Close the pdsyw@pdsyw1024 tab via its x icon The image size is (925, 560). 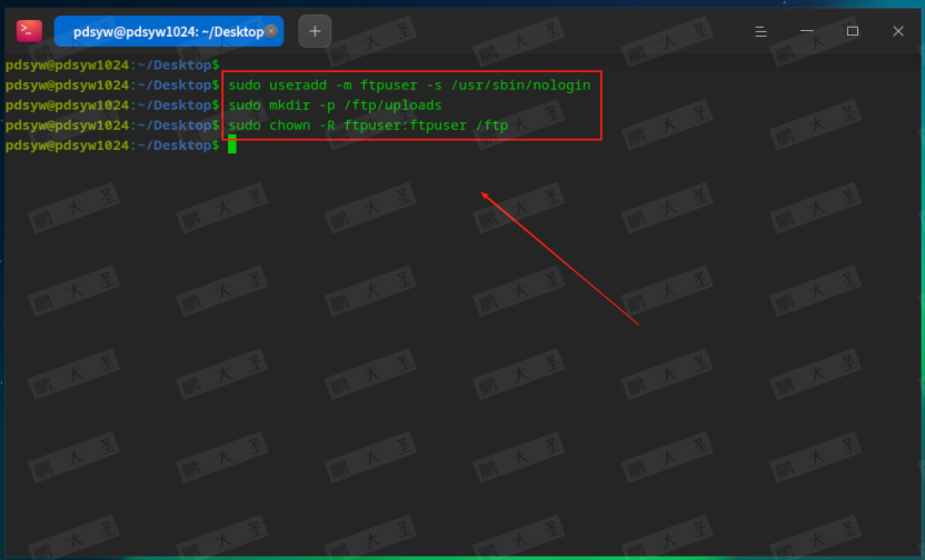pyautogui.click(x=271, y=31)
